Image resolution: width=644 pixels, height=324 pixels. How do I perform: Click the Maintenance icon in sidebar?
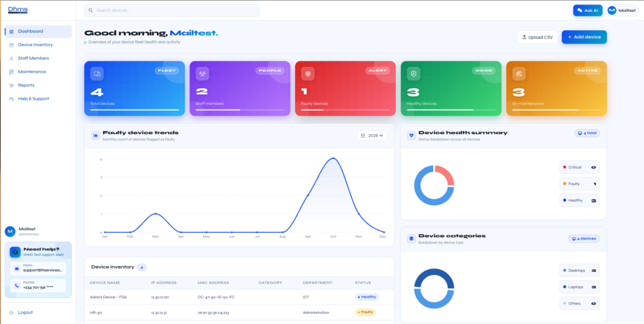click(11, 72)
